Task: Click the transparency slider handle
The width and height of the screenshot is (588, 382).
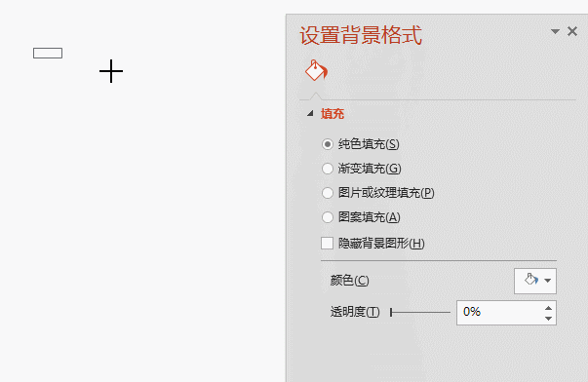Action: [391, 312]
